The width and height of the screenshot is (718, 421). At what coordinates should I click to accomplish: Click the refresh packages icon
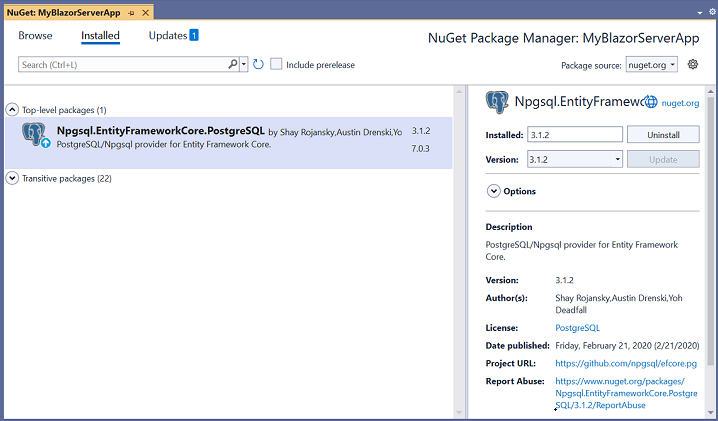[258, 65]
